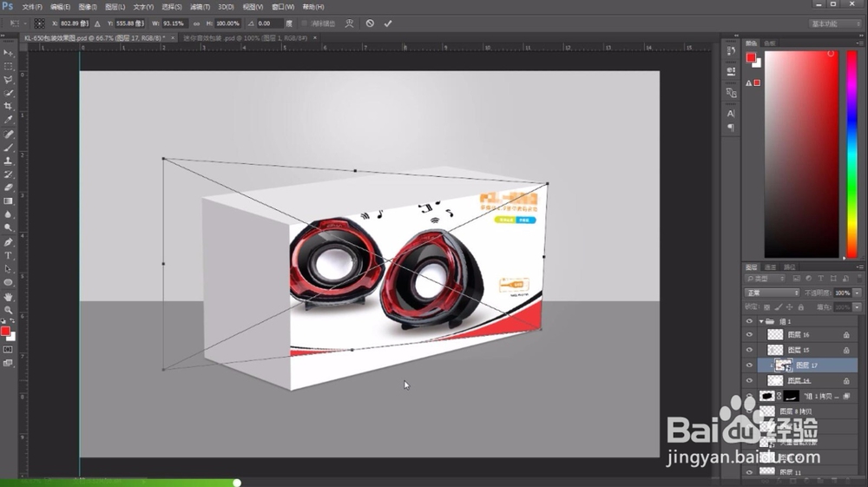The image size is (868, 487).
Task: Select the Quick Selection tool
Action: (x=8, y=93)
